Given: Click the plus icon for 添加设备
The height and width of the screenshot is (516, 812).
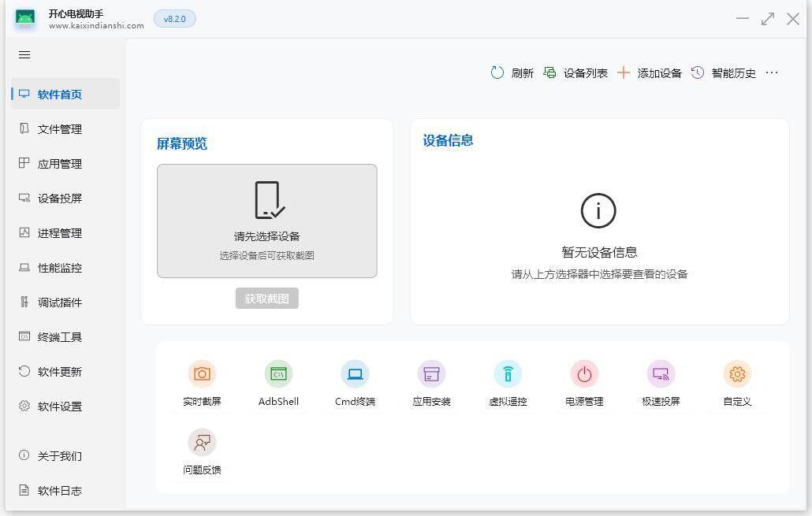Looking at the screenshot, I should coord(624,72).
